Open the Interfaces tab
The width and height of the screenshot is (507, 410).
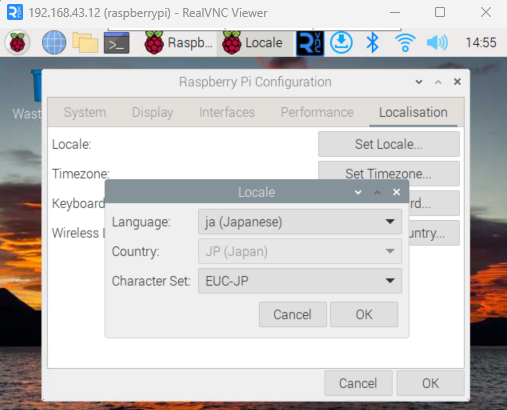227,112
